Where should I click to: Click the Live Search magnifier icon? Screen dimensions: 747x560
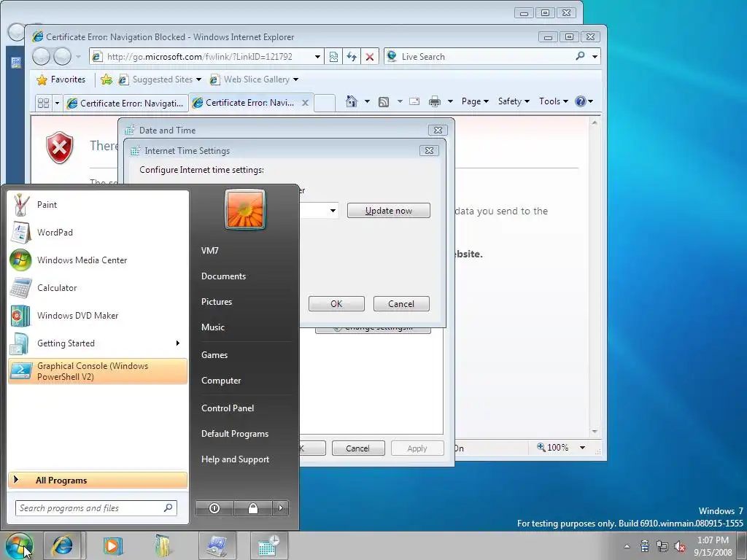580,56
